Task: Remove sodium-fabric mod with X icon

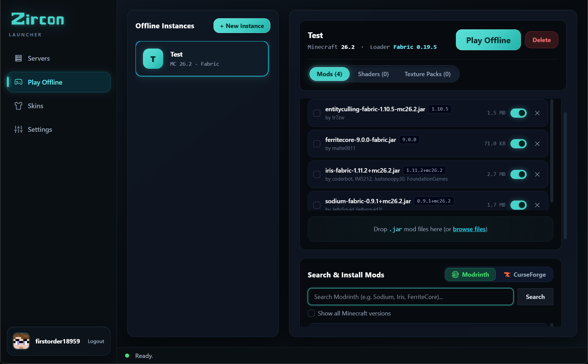Action: coord(537,205)
